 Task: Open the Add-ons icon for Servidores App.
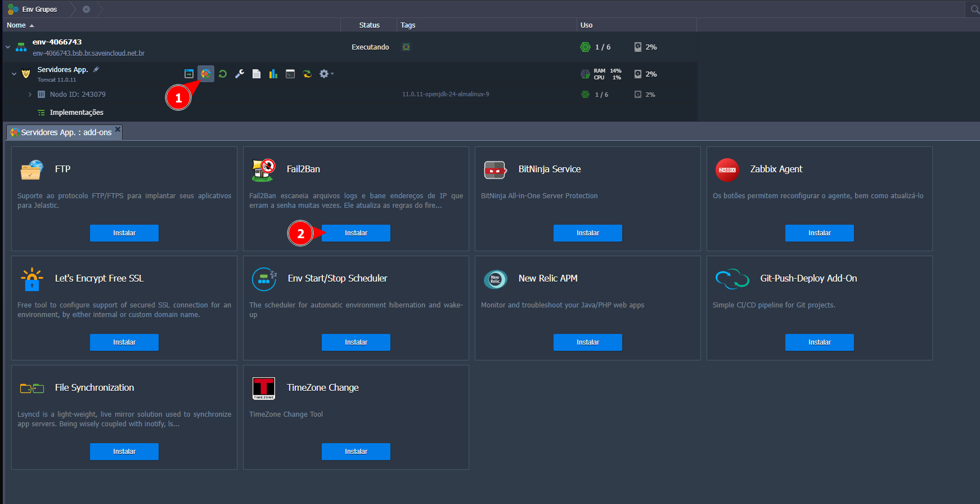click(x=206, y=74)
